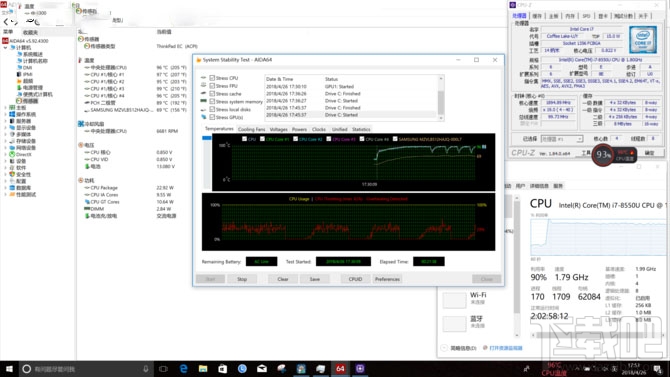Open Task View from the taskbar
This screenshot has width=670, height=377.
tap(163, 368)
